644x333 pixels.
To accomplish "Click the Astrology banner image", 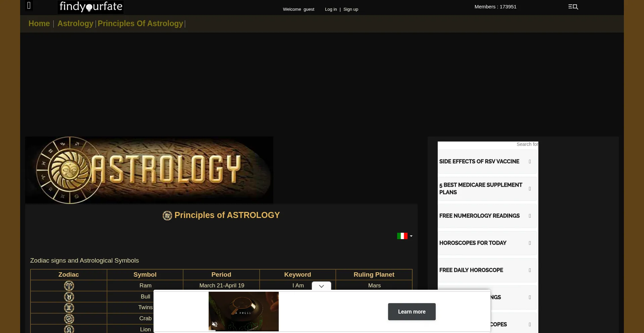I will tap(149, 170).
